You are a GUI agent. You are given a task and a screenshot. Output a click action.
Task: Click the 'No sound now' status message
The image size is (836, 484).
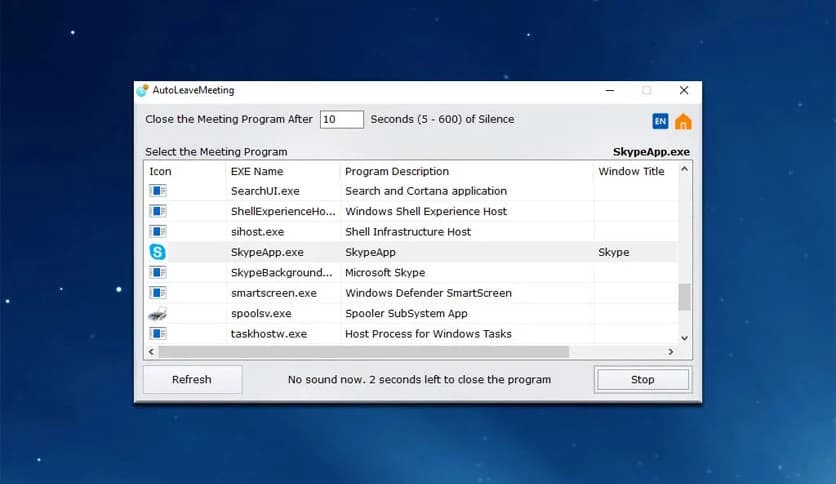(419, 380)
